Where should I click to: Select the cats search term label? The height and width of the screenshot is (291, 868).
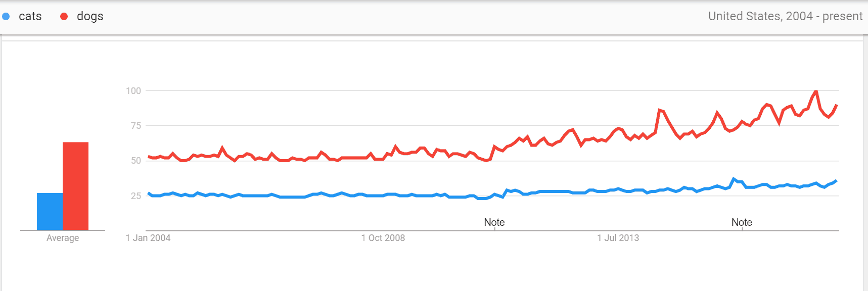[30, 16]
